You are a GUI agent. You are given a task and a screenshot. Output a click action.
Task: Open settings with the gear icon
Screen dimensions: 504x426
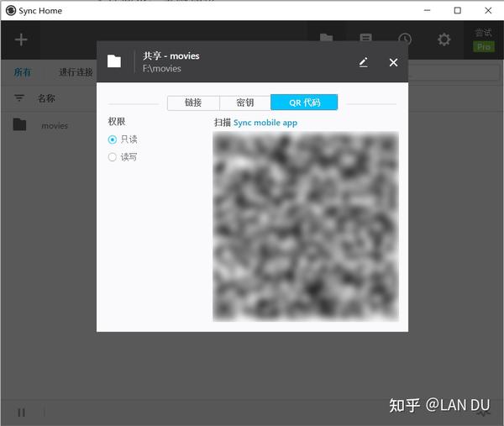444,39
